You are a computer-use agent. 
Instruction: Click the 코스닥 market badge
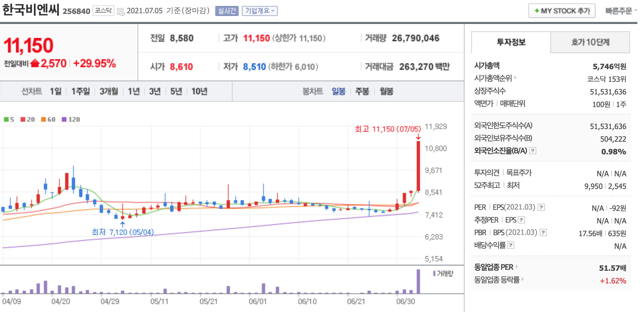coord(103,11)
